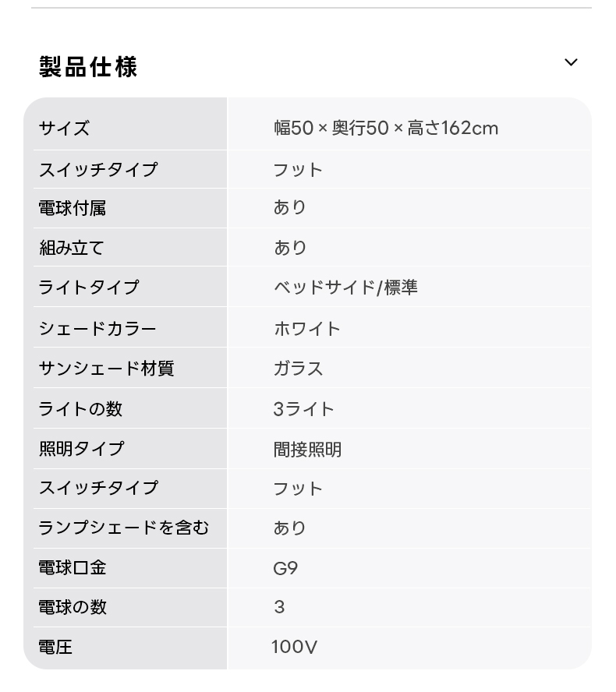The image size is (616, 692).
Task: Select the サイズ row label
Action: 65,128
